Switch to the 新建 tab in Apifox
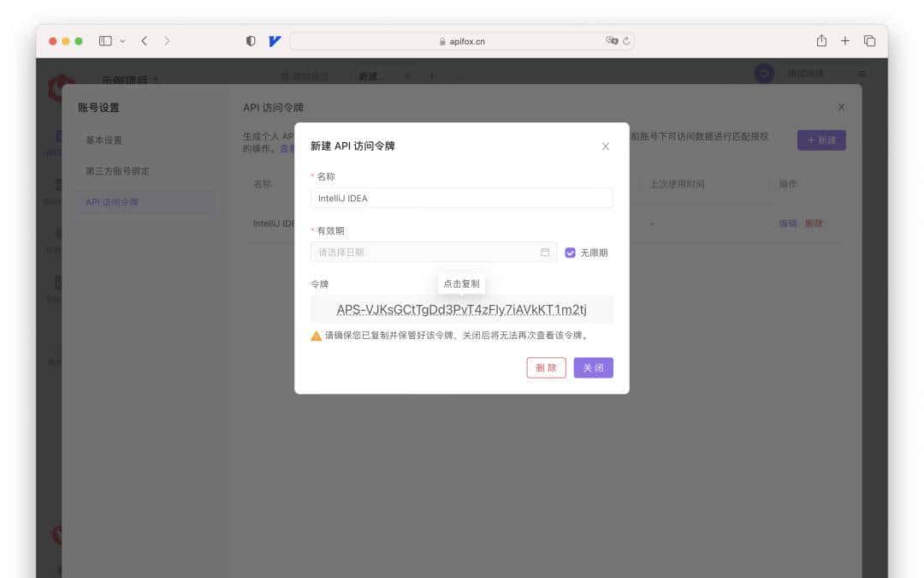Image resolution: width=924 pixels, height=578 pixels. 370,75
